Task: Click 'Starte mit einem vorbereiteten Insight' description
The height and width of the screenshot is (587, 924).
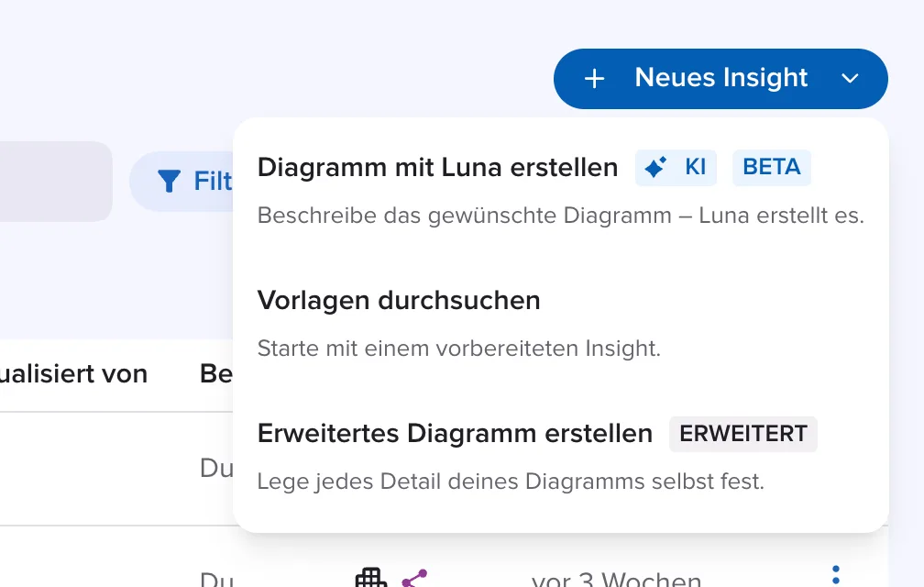Action: tap(459, 349)
